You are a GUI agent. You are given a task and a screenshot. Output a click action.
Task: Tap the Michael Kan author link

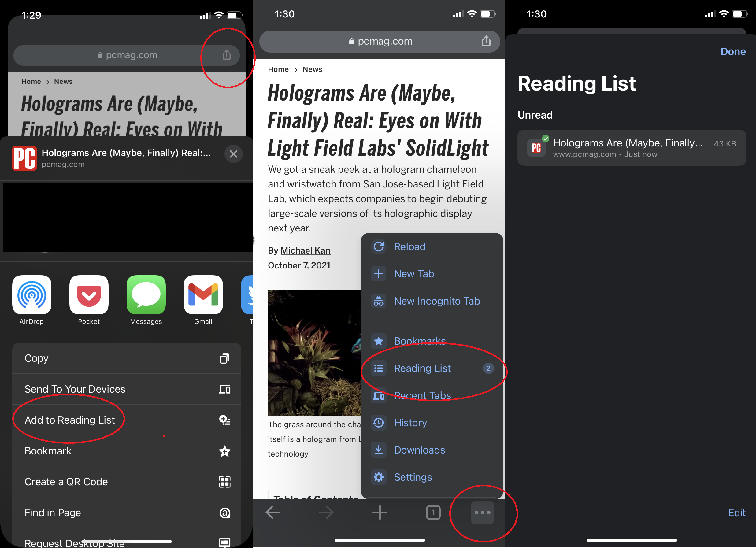tap(305, 251)
